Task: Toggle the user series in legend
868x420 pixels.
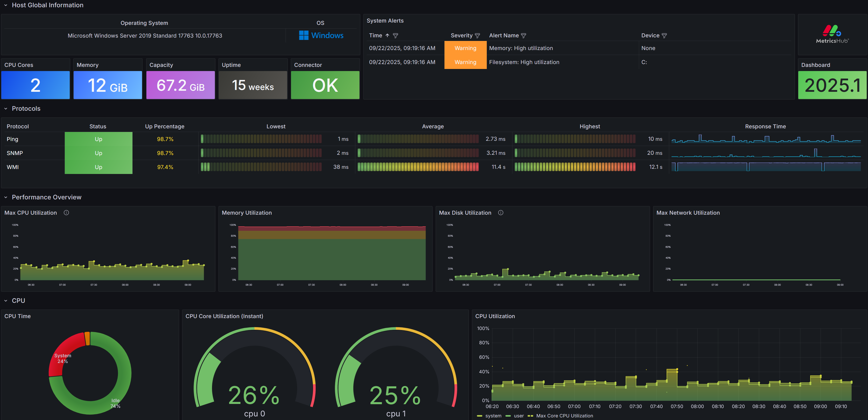Action: click(515, 416)
